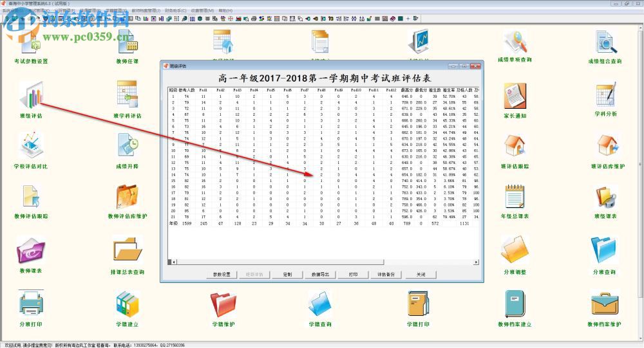This screenshot has width=644, height=348.
Task: Open the 收费管理(M) menu
Action: click(202, 10)
